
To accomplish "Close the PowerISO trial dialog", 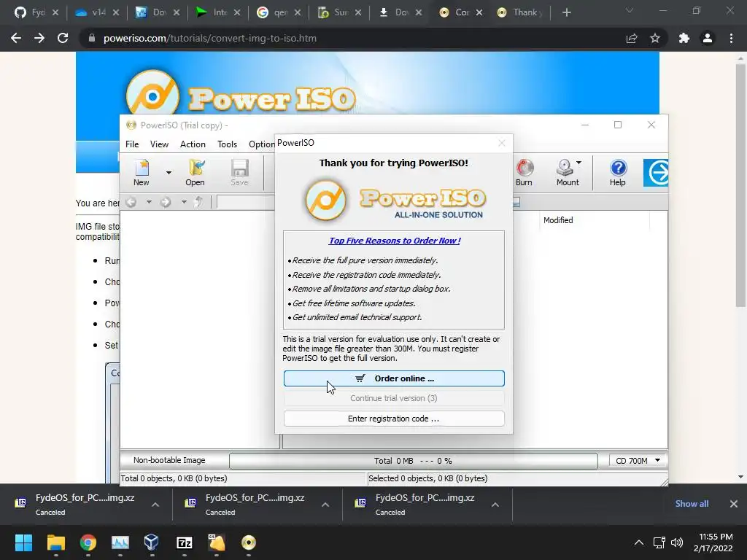I will tap(502, 143).
